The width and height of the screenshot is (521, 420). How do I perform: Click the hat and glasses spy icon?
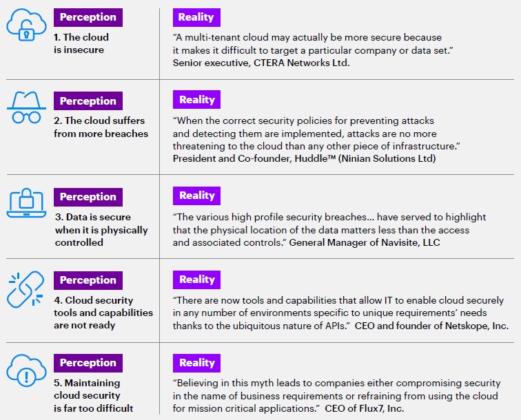coord(25,109)
